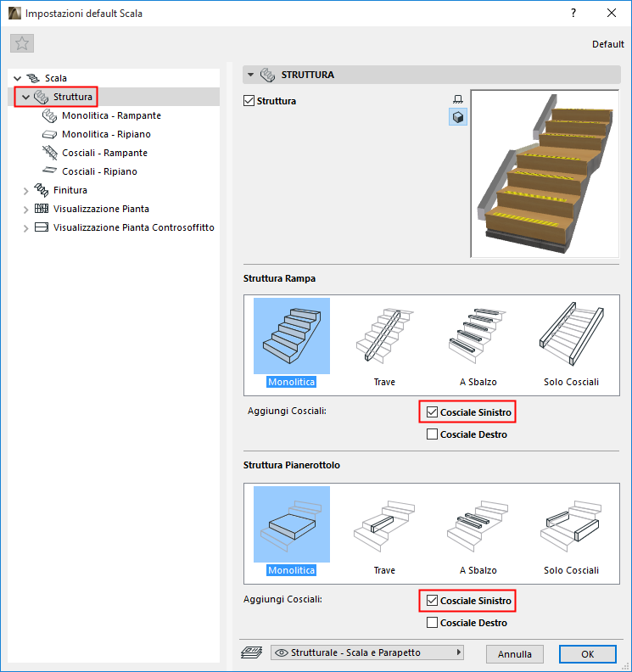Choose A Sbalzo landing structure
Screen dimensions: 632x672
point(478,530)
